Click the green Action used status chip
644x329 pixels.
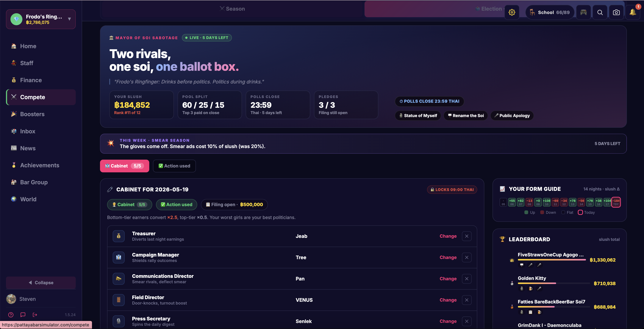[x=176, y=205]
